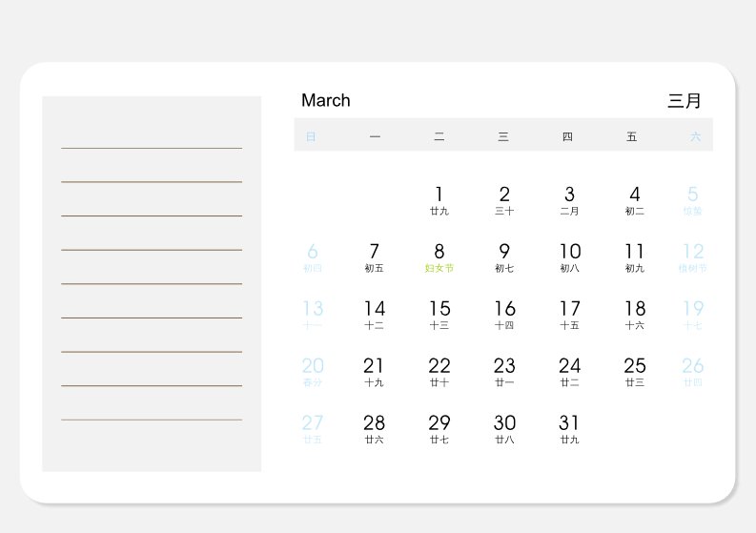Click the 三 Wednesday column header

503,136
